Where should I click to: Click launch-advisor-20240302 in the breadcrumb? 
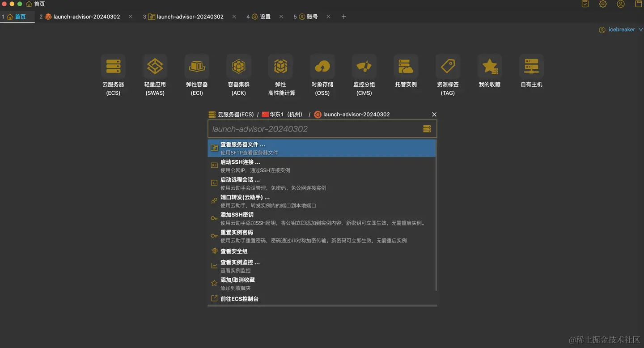(352, 115)
